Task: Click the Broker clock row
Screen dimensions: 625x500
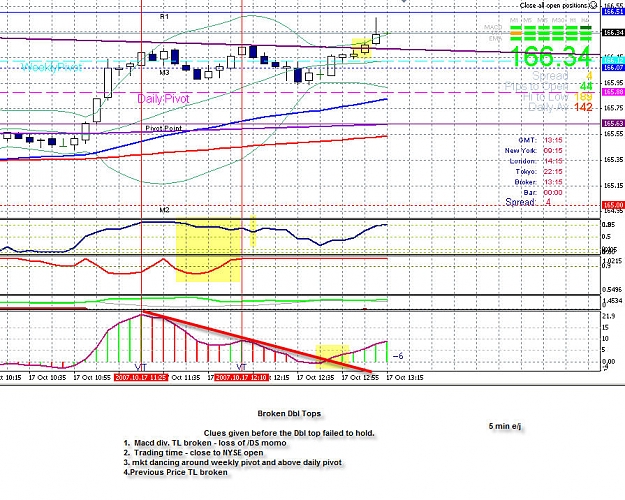Action: [539, 182]
